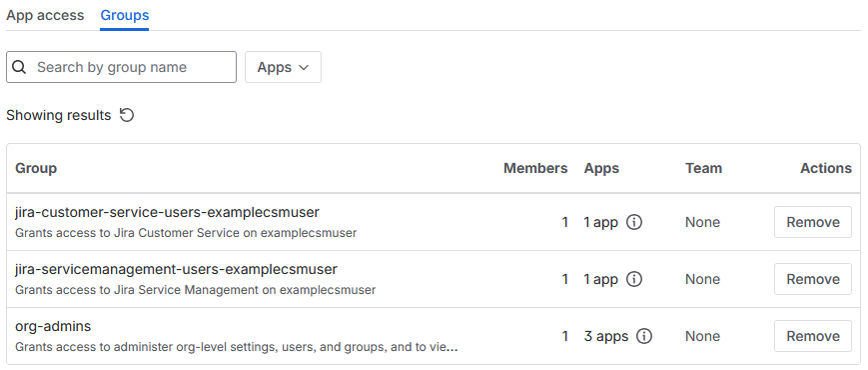Screen dimensions: 868x370
Task: Select the Groups tab
Action: coord(125,15)
